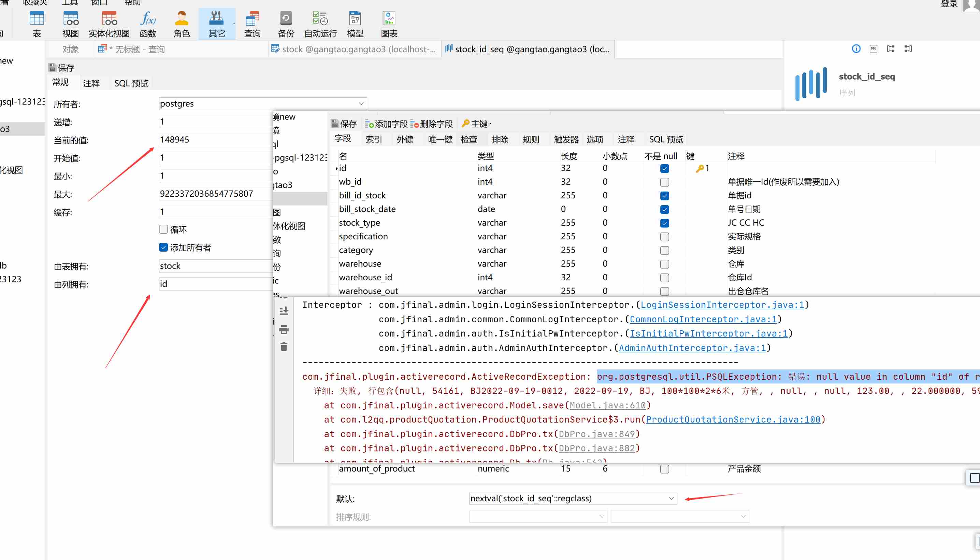Image resolution: width=980 pixels, height=560 pixels.
Task: Click the trash icon in console panel
Action: click(284, 347)
